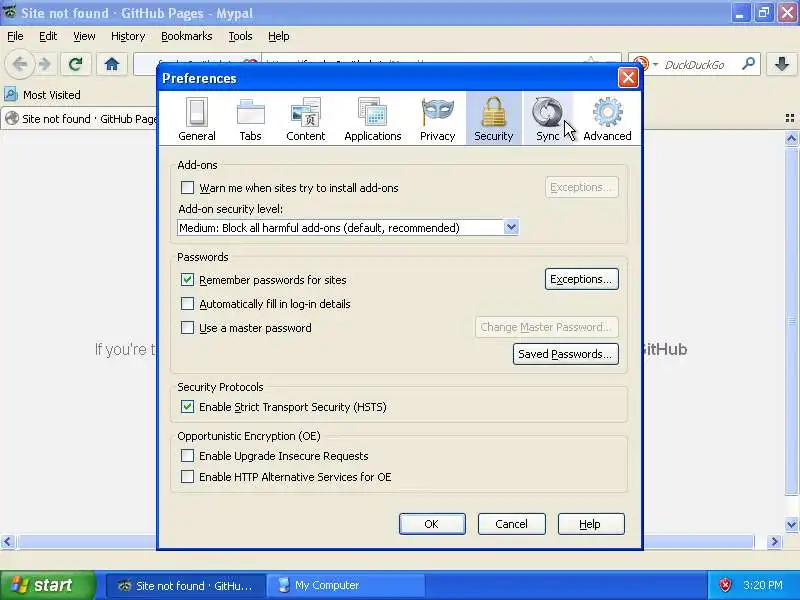Toggle Enable Strict Transport Security (HSTS)
Image resolution: width=800 pixels, height=600 pixels.
tap(187, 407)
